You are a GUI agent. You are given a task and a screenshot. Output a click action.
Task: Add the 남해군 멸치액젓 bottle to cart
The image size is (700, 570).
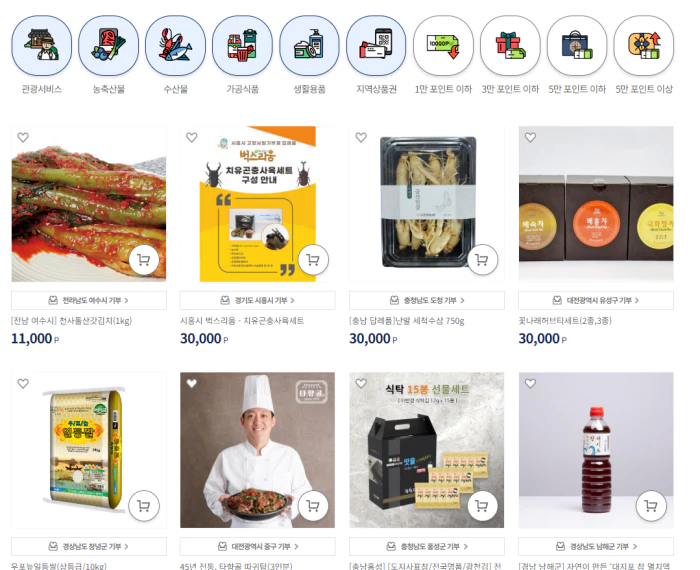coord(651,506)
